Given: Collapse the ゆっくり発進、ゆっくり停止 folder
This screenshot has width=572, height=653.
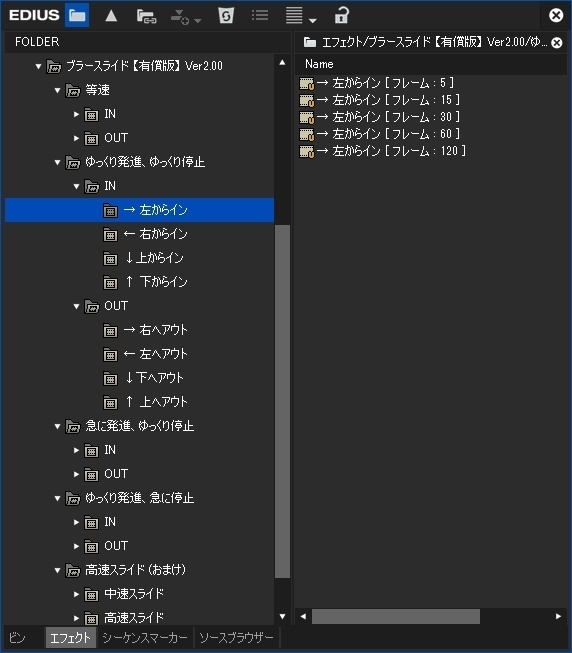Looking at the screenshot, I should coord(57,162).
